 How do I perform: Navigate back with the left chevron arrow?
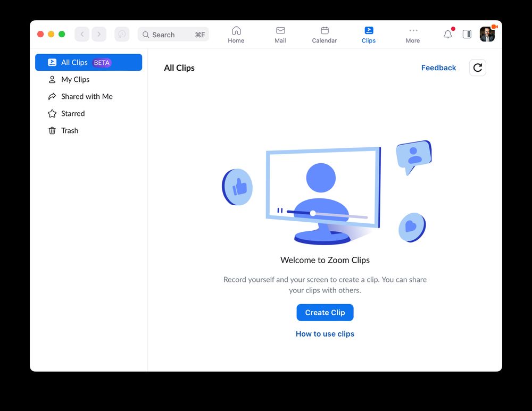[x=81, y=34]
